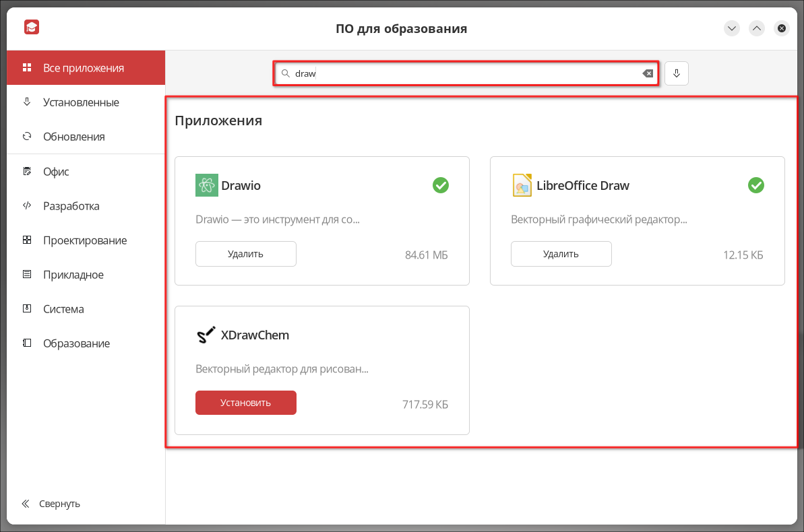This screenshot has height=532, width=804.
Task: Open the Образование category
Action: click(x=86, y=343)
